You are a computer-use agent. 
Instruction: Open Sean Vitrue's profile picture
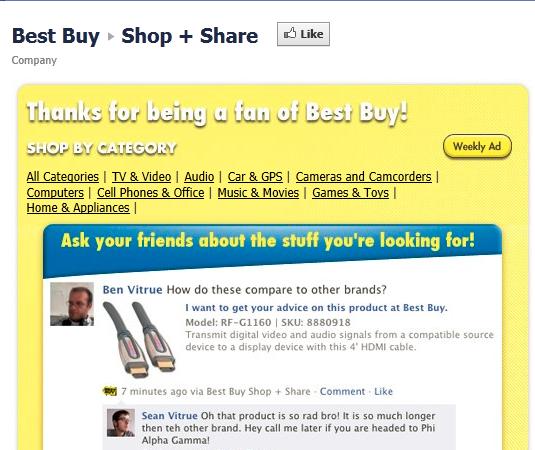121,423
